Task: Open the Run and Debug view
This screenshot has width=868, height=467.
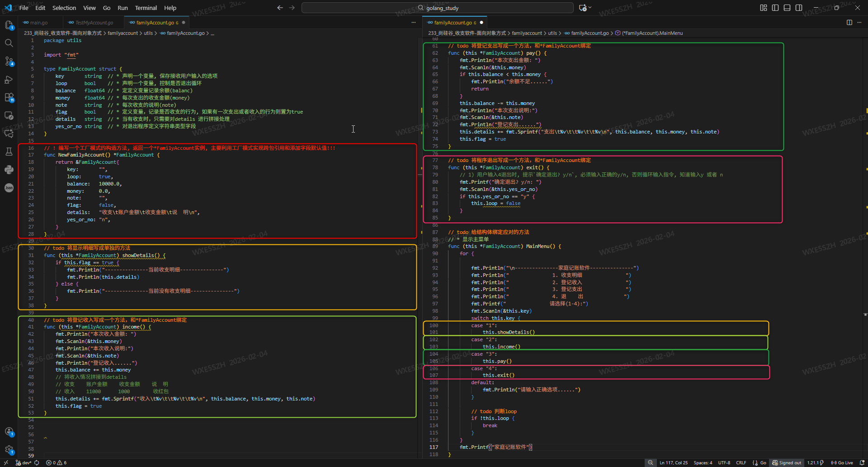Action: click(x=9, y=80)
